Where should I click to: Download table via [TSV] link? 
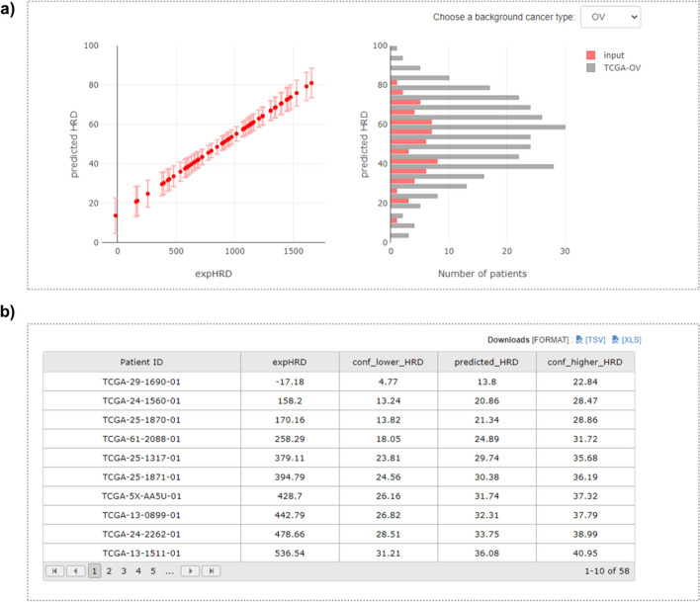596,339
